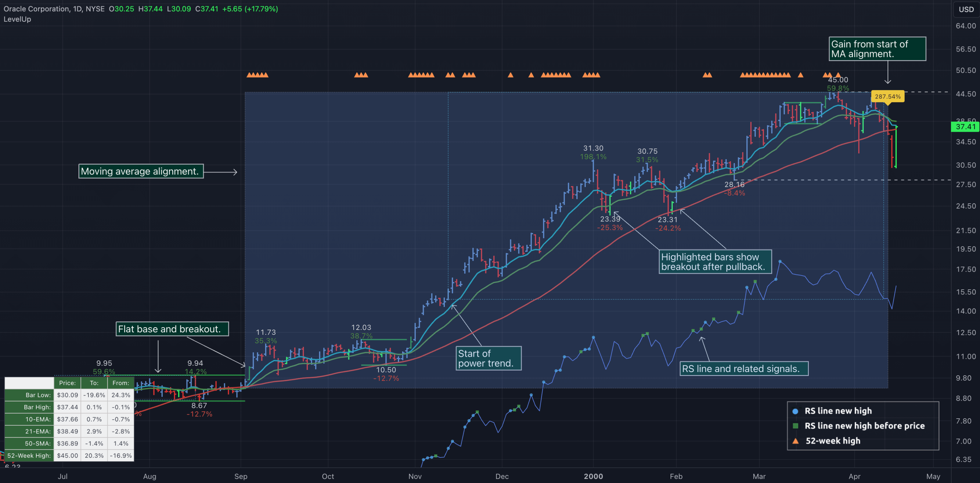Click the 'Price:' column header in table

tap(67, 383)
